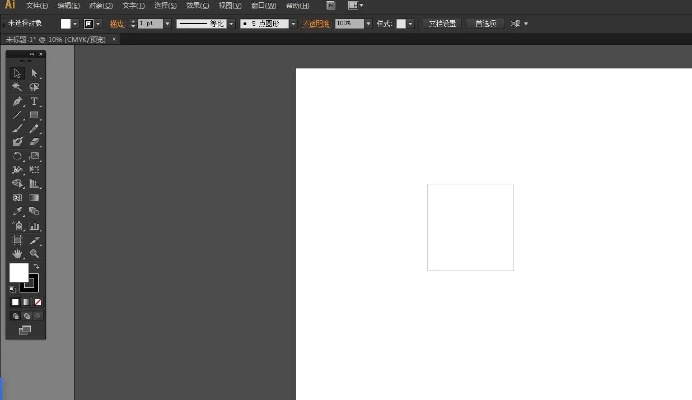Select the Type tool
Viewport: 692px width, 400px height.
pyautogui.click(x=34, y=101)
